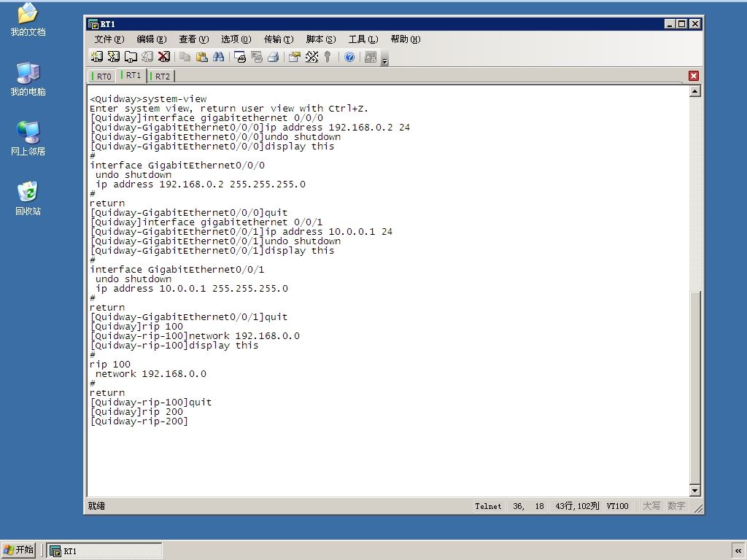Image resolution: width=747 pixels, height=560 pixels.
Task: Click the Telnet status bar entry
Action: point(488,506)
